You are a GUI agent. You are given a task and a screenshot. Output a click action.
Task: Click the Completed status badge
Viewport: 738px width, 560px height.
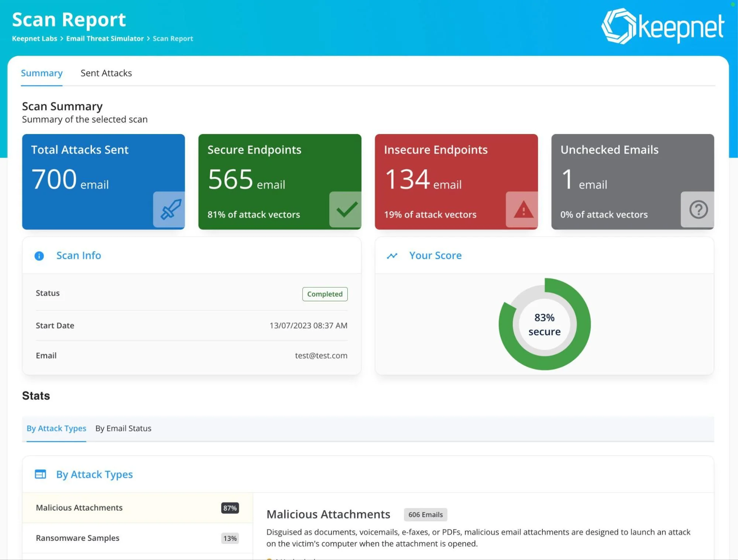tap(325, 294)
